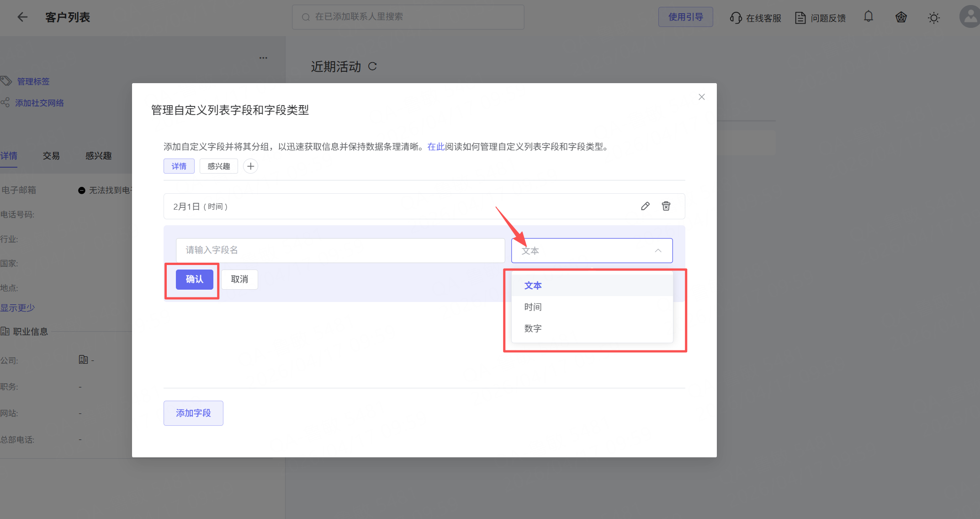The height and width of the screenshot is (519, 980).
Task: Click the plus icon to add group
Action: point(250,166)
